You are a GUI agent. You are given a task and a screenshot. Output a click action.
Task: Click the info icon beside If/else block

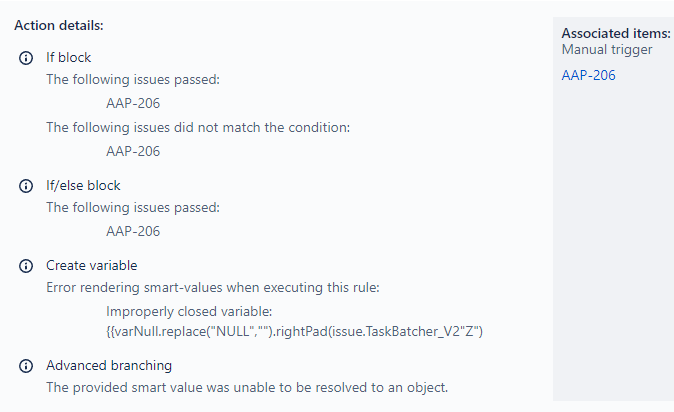click(26, 186)
